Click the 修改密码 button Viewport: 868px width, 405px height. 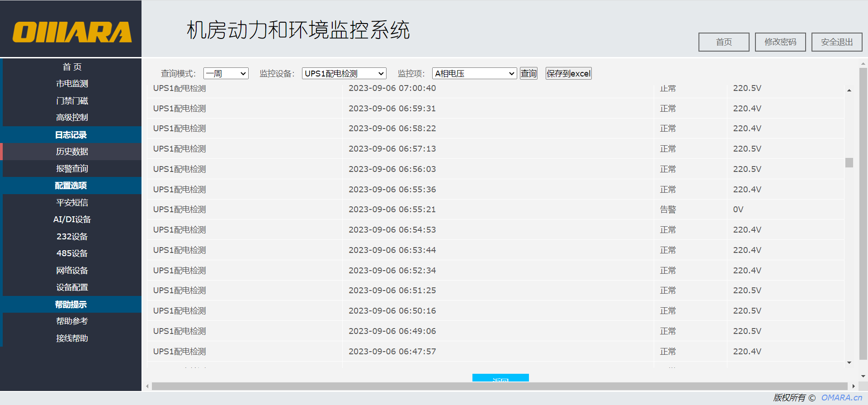click(780, 42)
